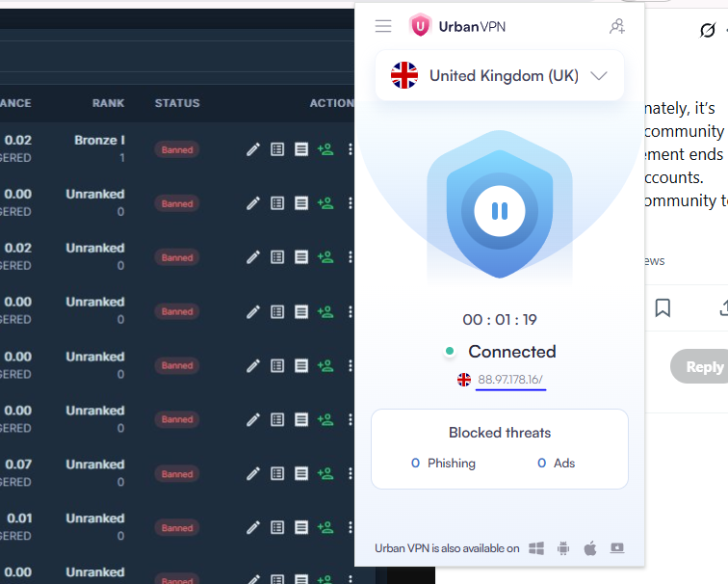Click the slashed circle icon at top right
Image resolution: width=728 pixels, height=584 pixels.
point(708,30)
